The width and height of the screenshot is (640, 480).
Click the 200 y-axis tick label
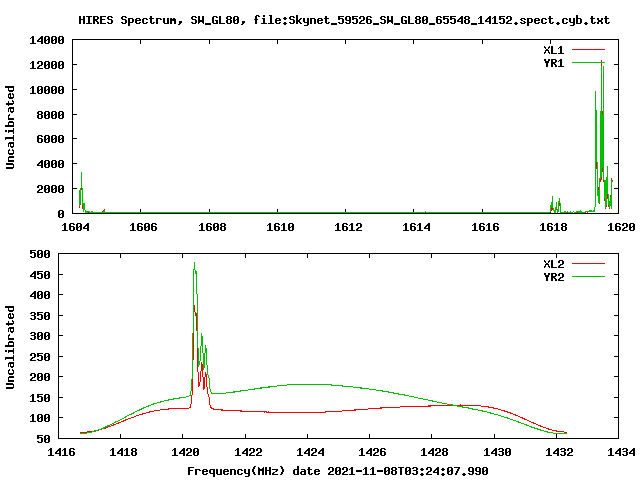click(x=40, y=377)
